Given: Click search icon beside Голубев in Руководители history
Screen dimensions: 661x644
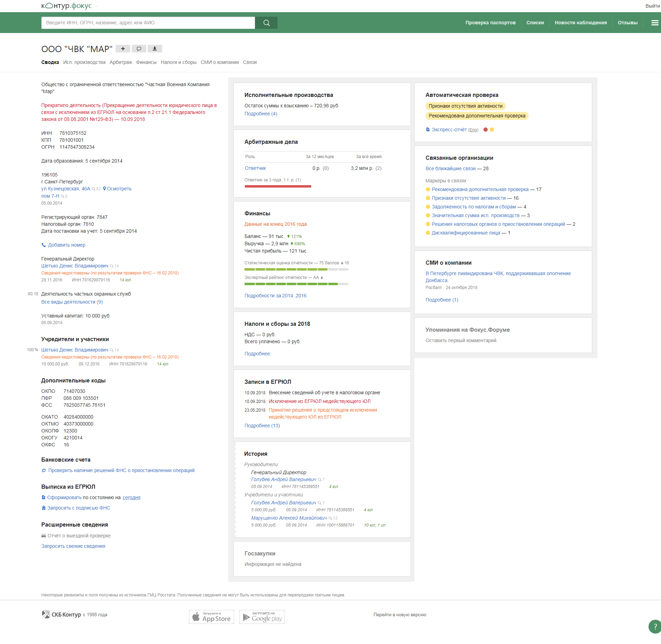Looking at the screenshot, I should [320, 480].
